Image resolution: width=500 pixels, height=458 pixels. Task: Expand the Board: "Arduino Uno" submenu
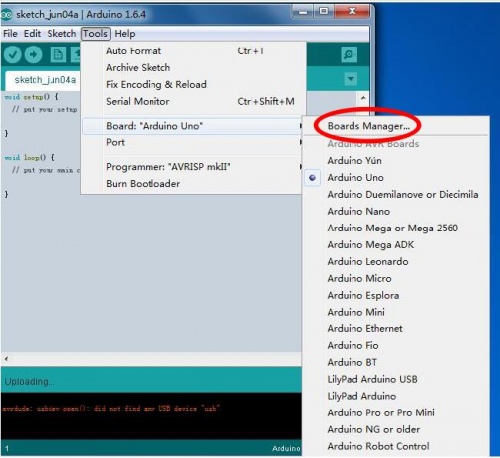193,126
